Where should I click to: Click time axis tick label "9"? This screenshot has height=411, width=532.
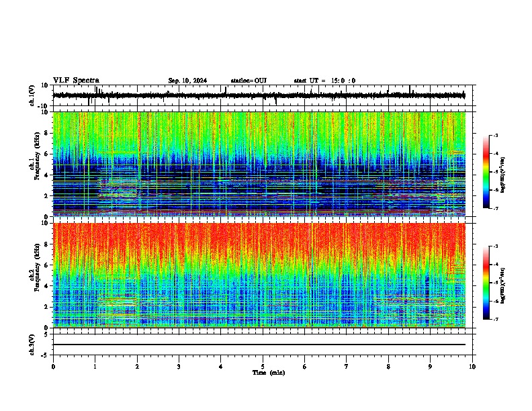tap(430, 367)
